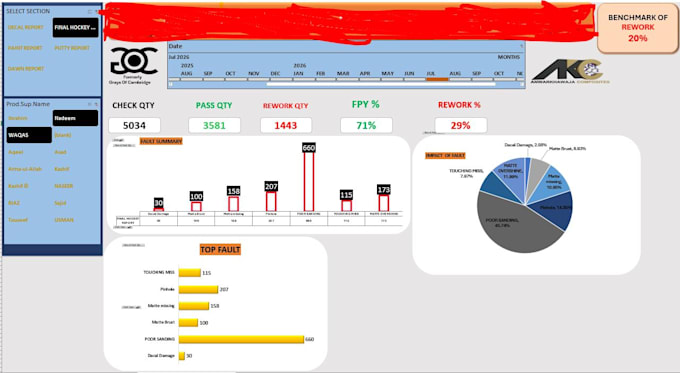The width and height of the screenshot is (680, 373).
Task: Click the 173 bar in Fault Summary chart
Action: [x=384, y=203]
